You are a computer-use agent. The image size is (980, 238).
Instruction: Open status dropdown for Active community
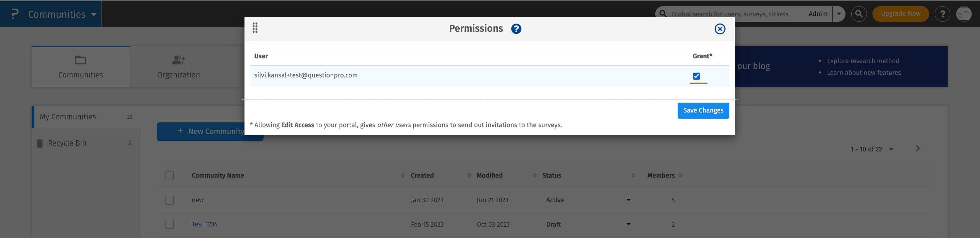pos(629,200)
